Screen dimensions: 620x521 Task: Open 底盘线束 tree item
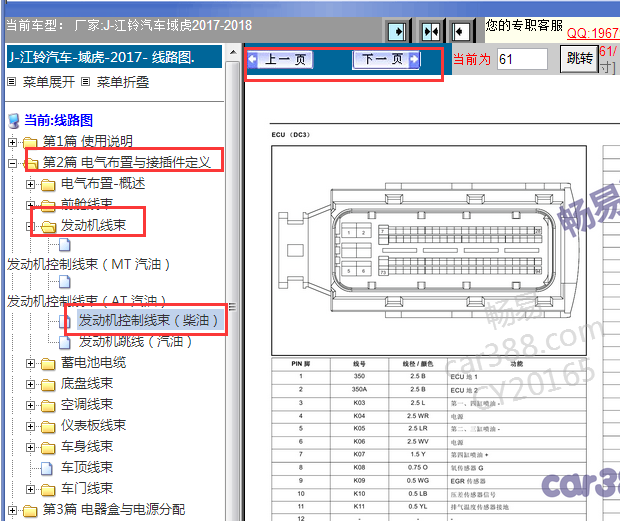[87, 383]
